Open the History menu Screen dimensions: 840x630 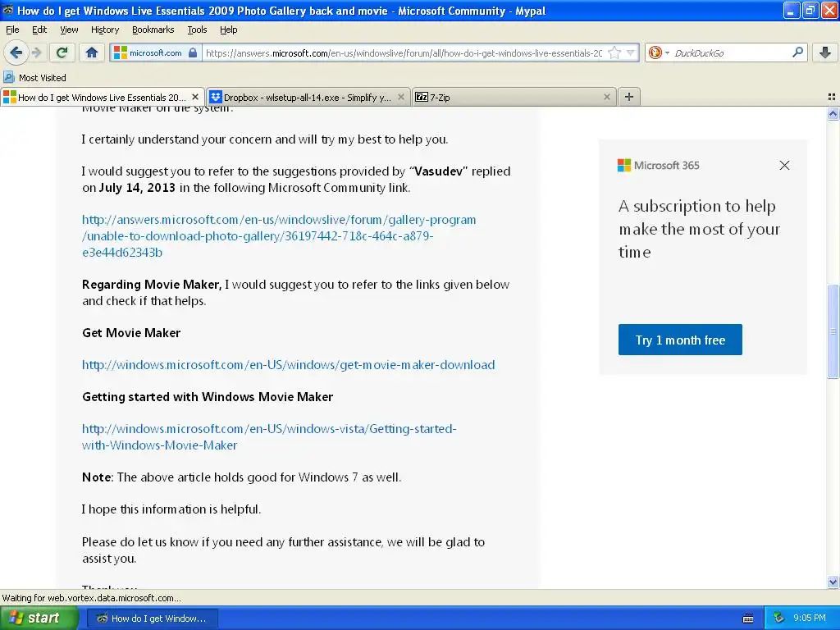(105, 30)
